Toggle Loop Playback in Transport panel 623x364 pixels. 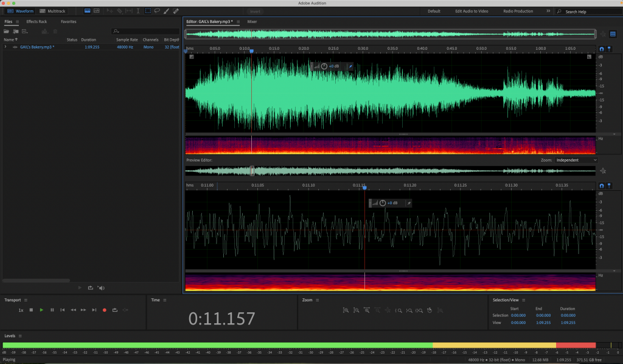114,310
